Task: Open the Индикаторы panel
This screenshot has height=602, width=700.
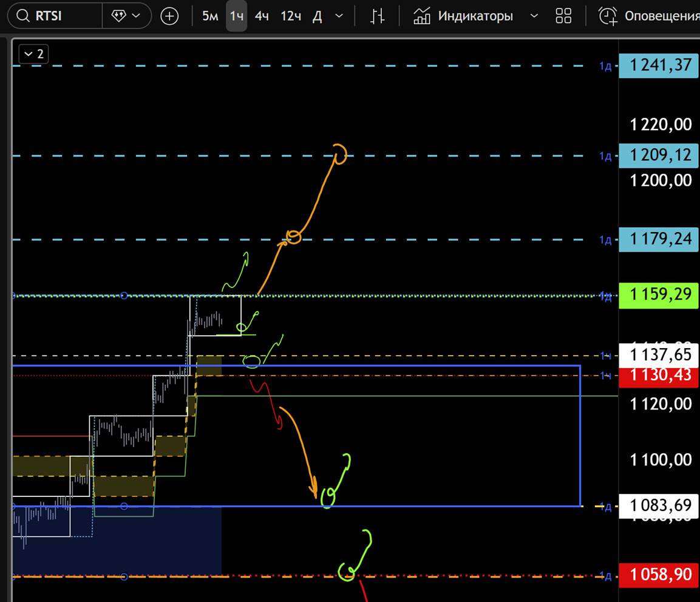Action: [475, 16]
